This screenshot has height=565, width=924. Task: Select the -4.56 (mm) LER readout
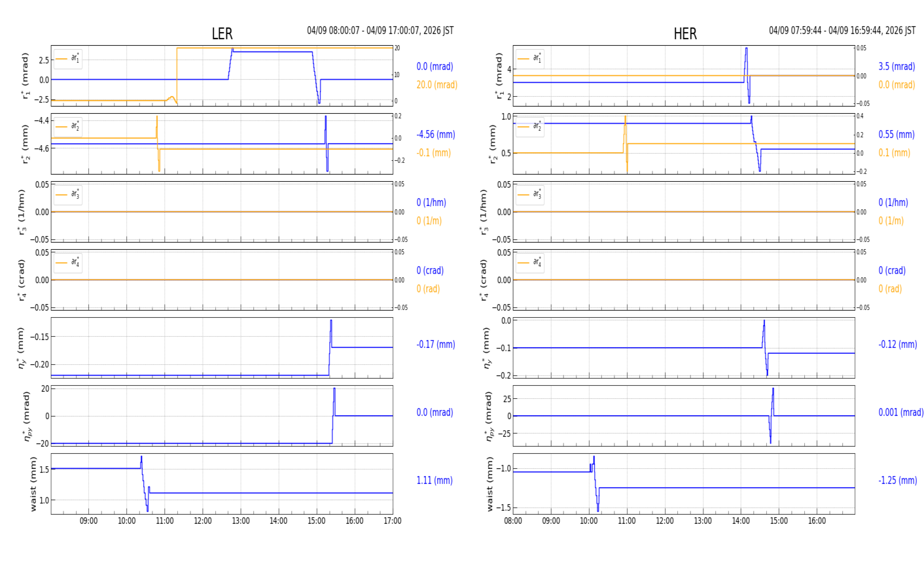pyautogui.click(x=435, y=135)
